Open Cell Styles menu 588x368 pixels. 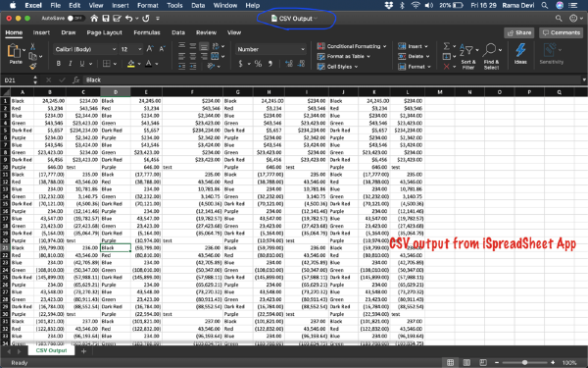click(337, 67)
